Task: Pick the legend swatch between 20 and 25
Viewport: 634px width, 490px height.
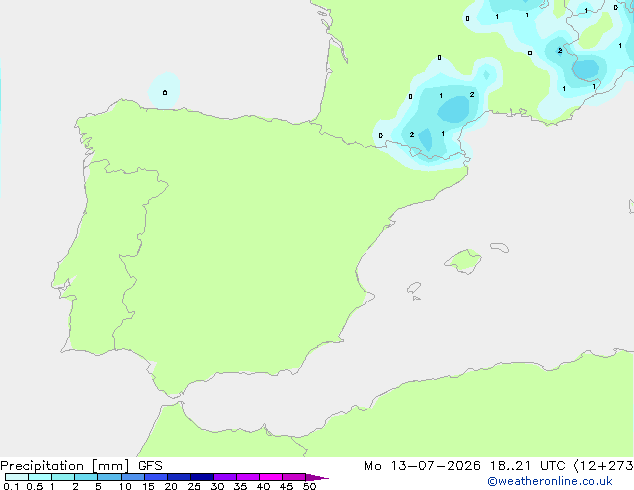Action: coord(179,477)
